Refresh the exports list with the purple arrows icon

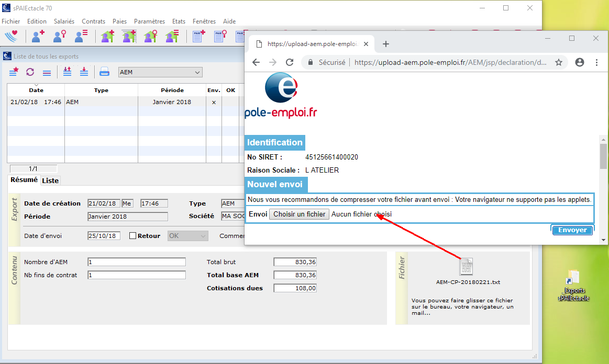(30, 72)
